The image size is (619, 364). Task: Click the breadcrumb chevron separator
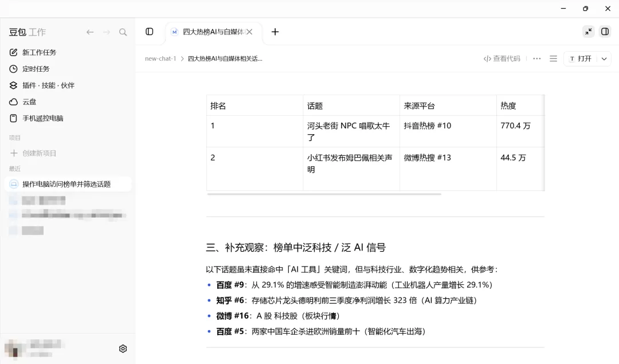pos(182,59)
